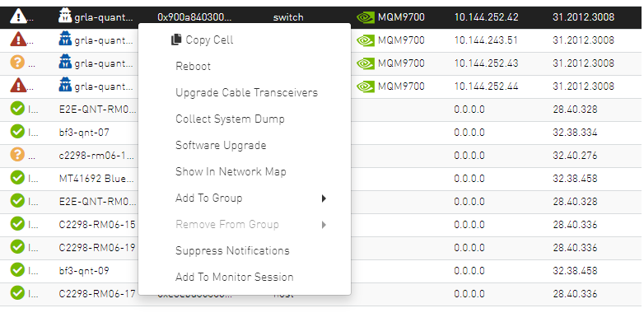Click switch device icon in selected row
This screenshot has width=644, height=322.
click(65, 16)
